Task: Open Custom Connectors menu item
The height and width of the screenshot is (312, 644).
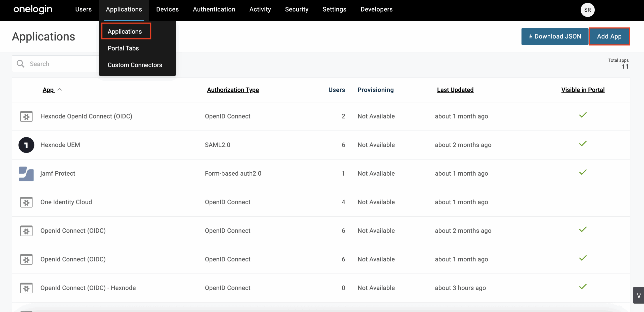Action: pyautogui.click(x=135, y=65)
